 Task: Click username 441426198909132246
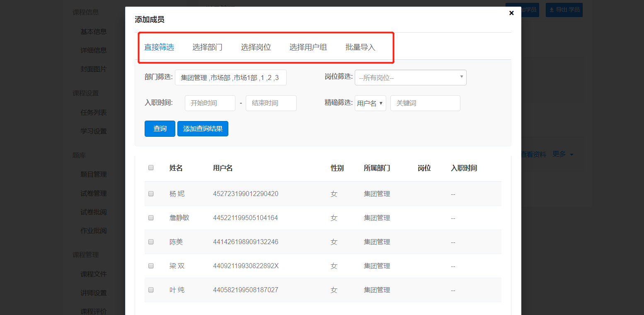[x=246, y=242]
